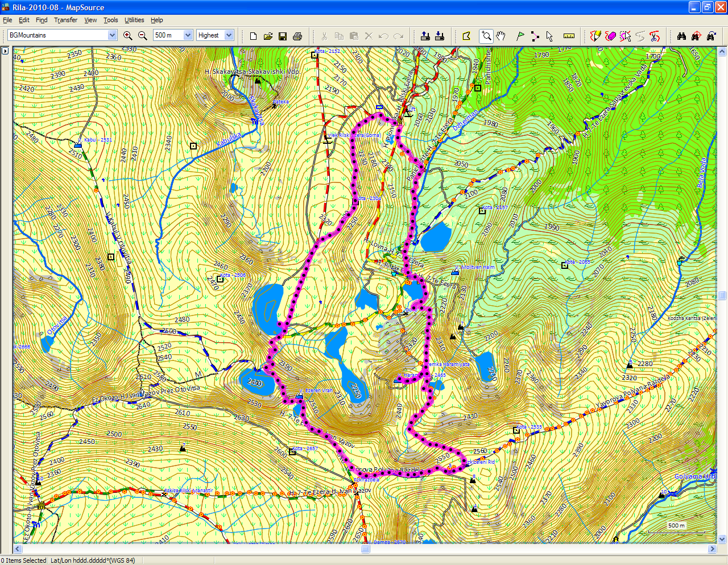Click the Receive From Device icon
This screenshot has height=565, width=728.
tap(440, 36)
